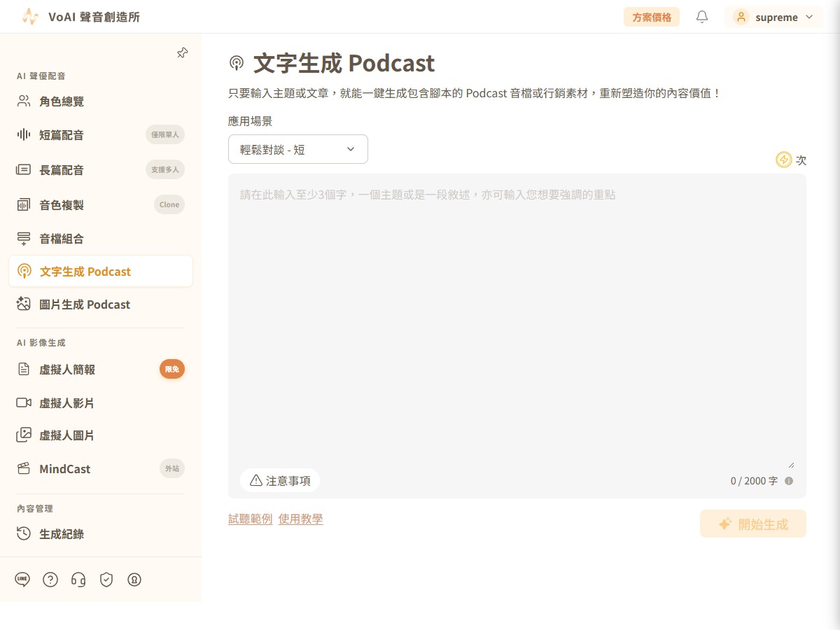The height and width of the screenshot is (630, 840).
Task: Click the 應用場景 label
Action: (x=250, y=120)
